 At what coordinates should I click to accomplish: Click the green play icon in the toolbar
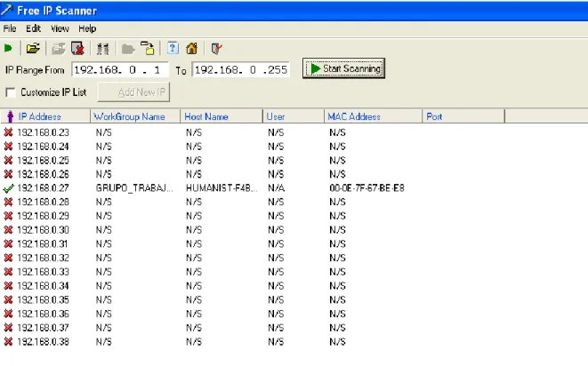pyautogui.click(x=8, y=48)
